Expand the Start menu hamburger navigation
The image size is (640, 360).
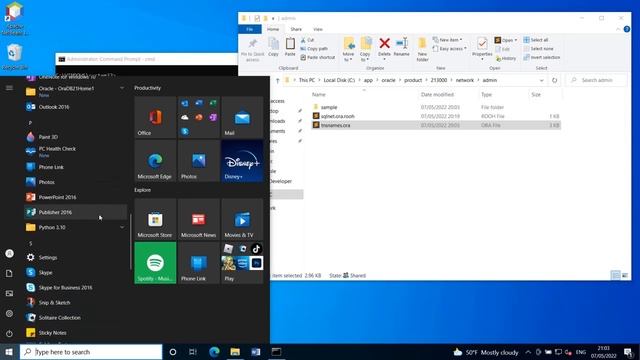(x=9, y=88)
